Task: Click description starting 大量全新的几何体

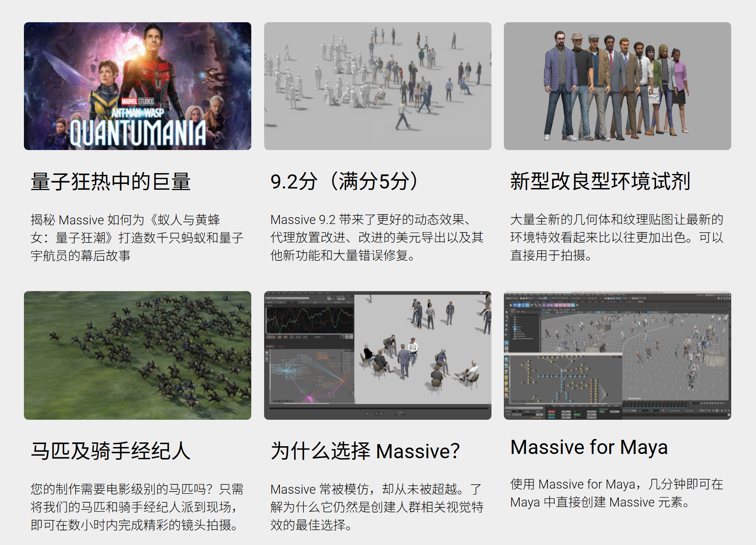Action: pyautogui.click(x=617, y=238)
